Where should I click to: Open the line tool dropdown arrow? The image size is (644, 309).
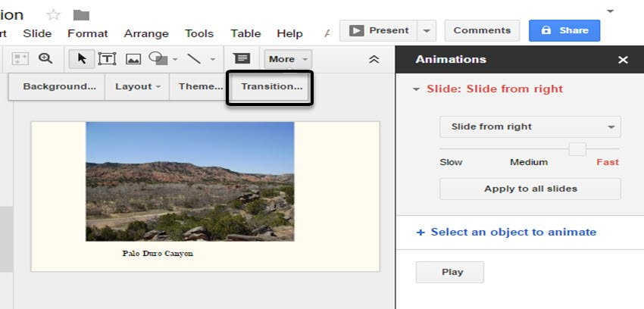[212, 60]
